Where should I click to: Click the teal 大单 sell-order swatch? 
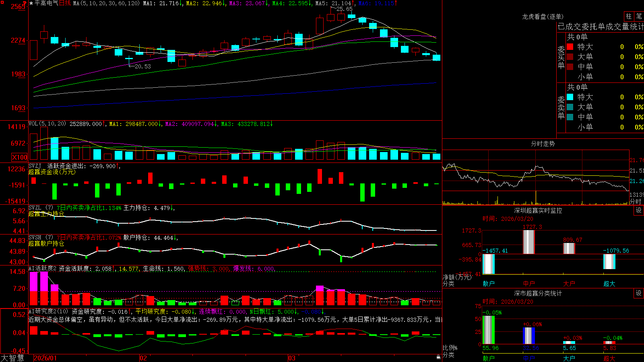(570, 107)
